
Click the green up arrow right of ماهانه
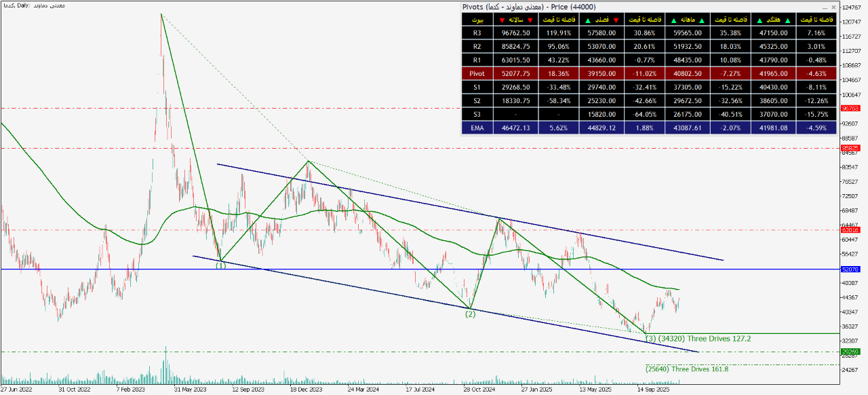tap(701, 20)
